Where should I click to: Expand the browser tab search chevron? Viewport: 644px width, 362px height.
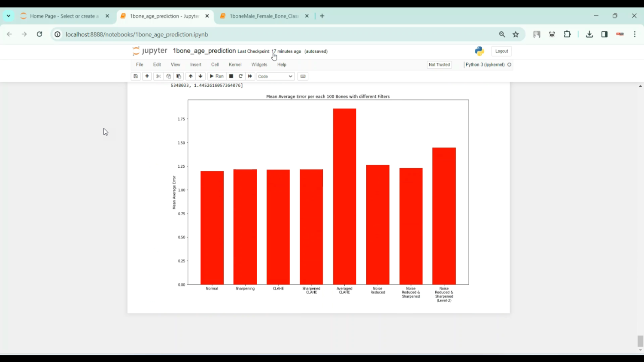pyautogui.click(x=9, y=16)
